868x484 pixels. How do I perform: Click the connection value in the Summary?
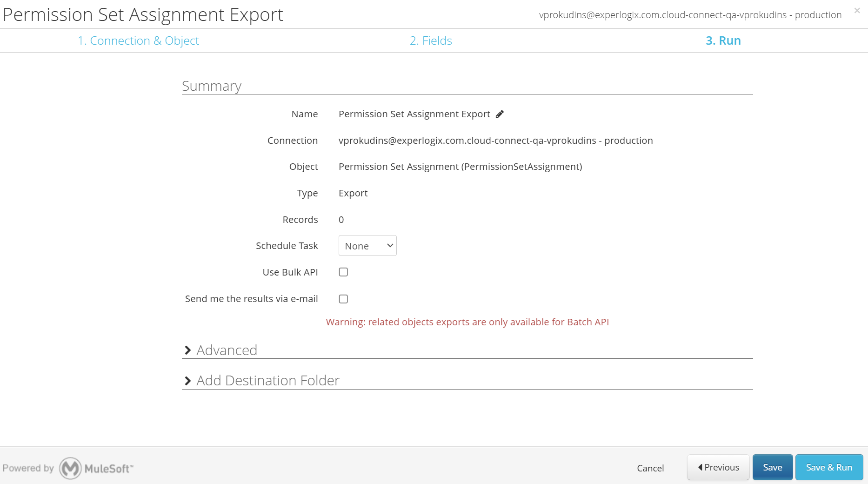(496, 141)
